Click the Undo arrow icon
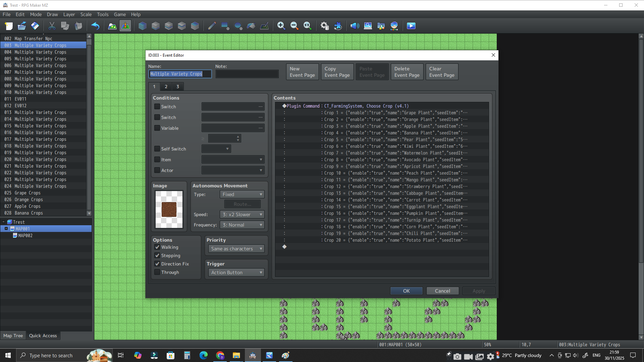Image resolution: width=644 pixels, height=362 pixels. (x=95, y=26)
